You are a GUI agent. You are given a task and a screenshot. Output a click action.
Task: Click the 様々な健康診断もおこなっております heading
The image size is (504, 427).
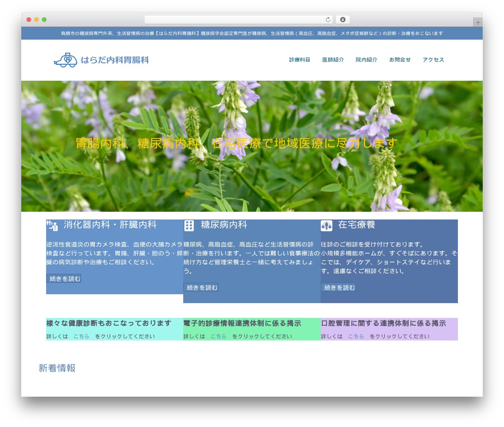[109, 323]
